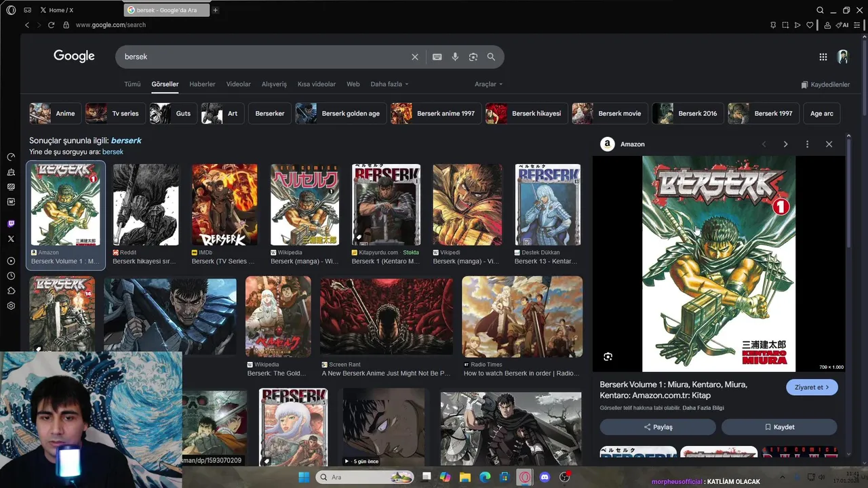Viewport: 868px width, 488px height.
Task: Add page to bookmarks heart icon
Action: (810, 25)
